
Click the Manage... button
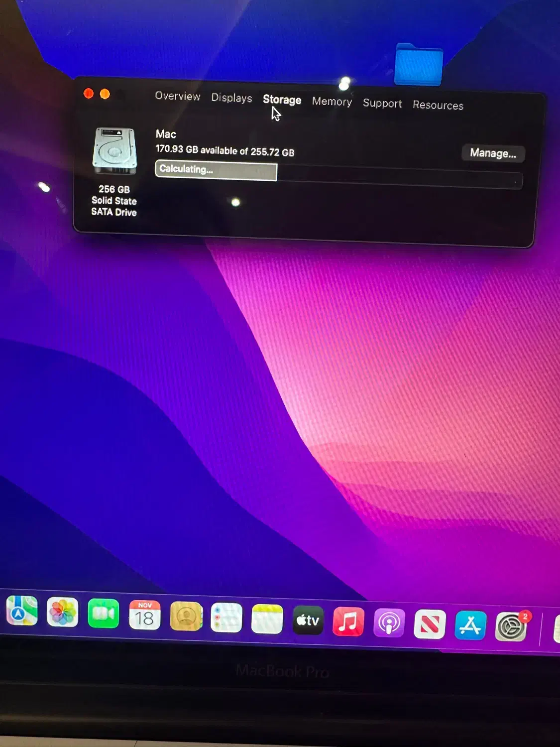[x=493, y=153]
